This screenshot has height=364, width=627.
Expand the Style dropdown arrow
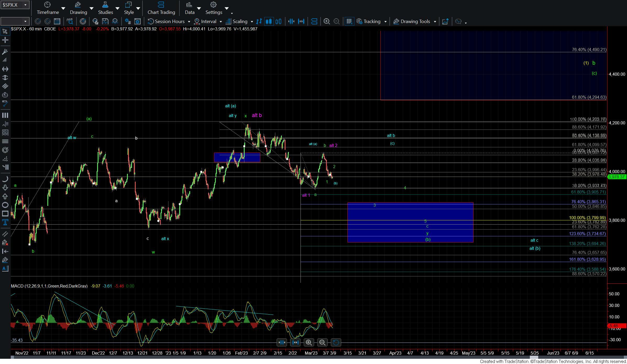(138, 8)
